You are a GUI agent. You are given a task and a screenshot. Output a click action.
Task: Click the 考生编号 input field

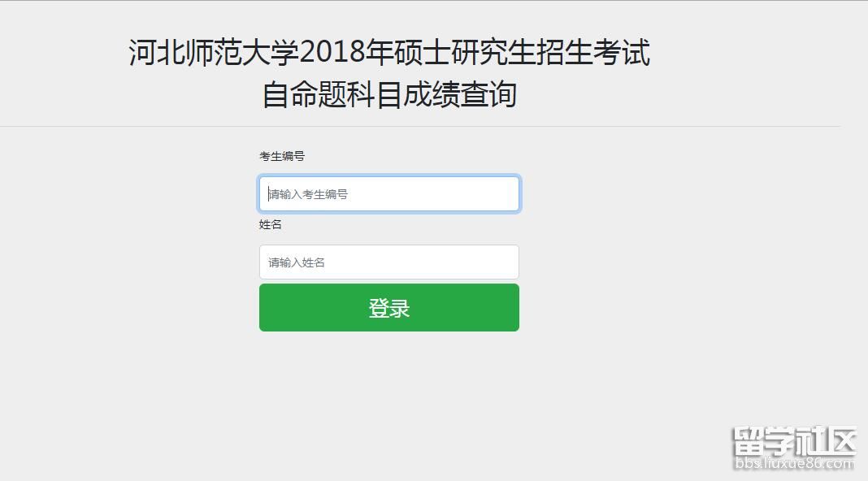388,194
